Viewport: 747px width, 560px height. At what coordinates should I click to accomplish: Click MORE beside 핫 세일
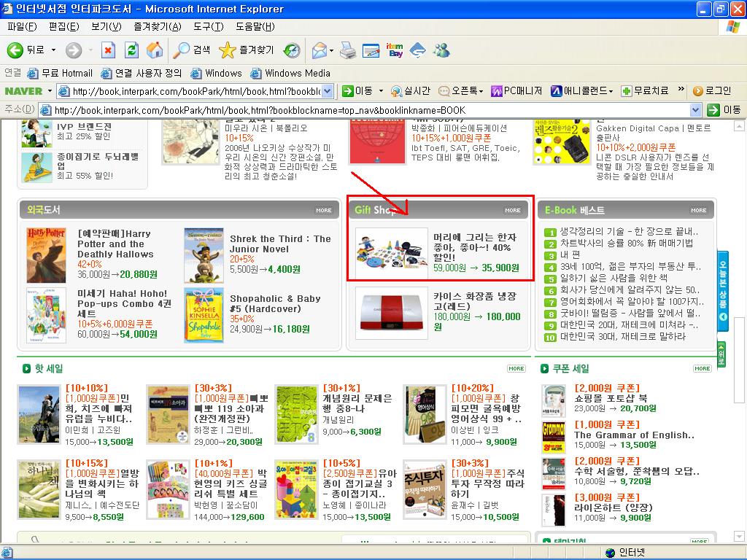[516, 368]
